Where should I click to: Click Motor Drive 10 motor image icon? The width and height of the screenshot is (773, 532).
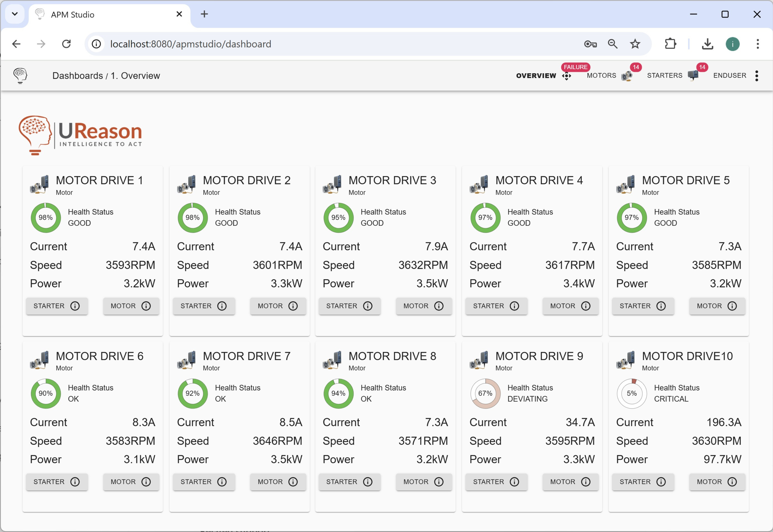point(625,360)
